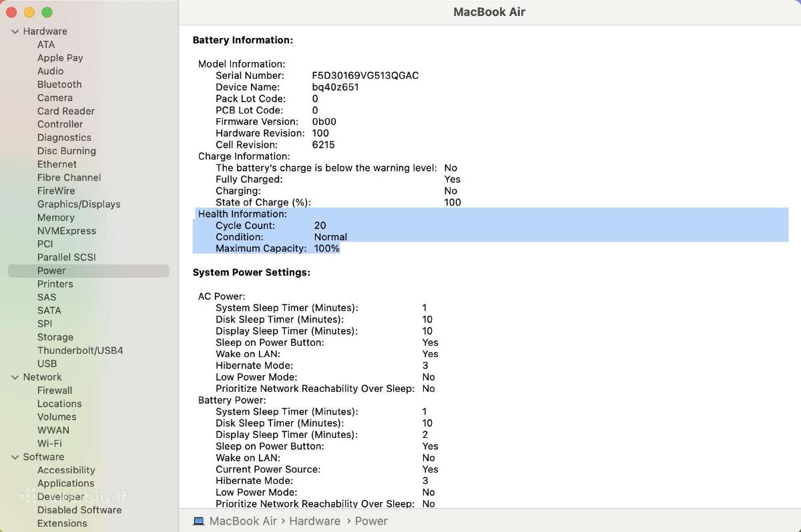
Task: Open Firewall under Network
Action: (x=55, y=391)
